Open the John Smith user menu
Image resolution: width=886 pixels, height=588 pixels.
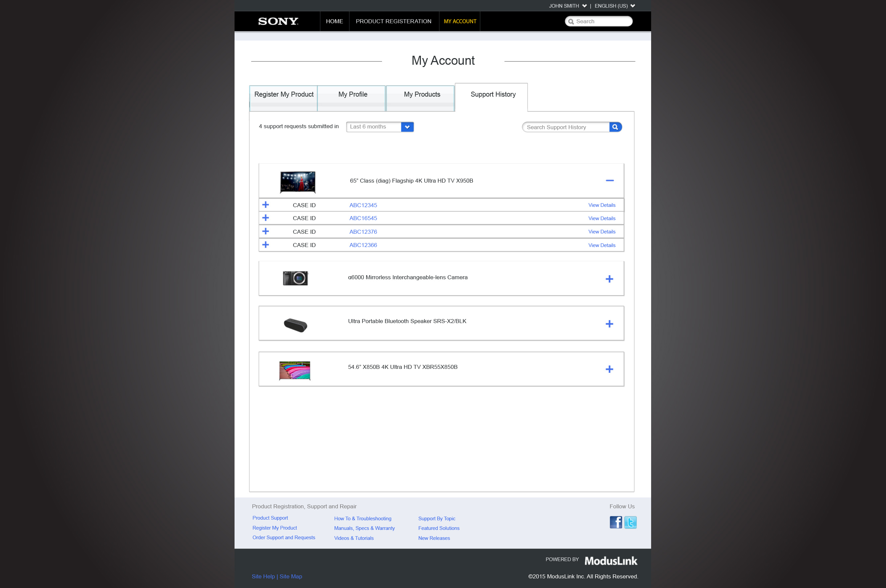pyautogui.click(x=567, y=6)
